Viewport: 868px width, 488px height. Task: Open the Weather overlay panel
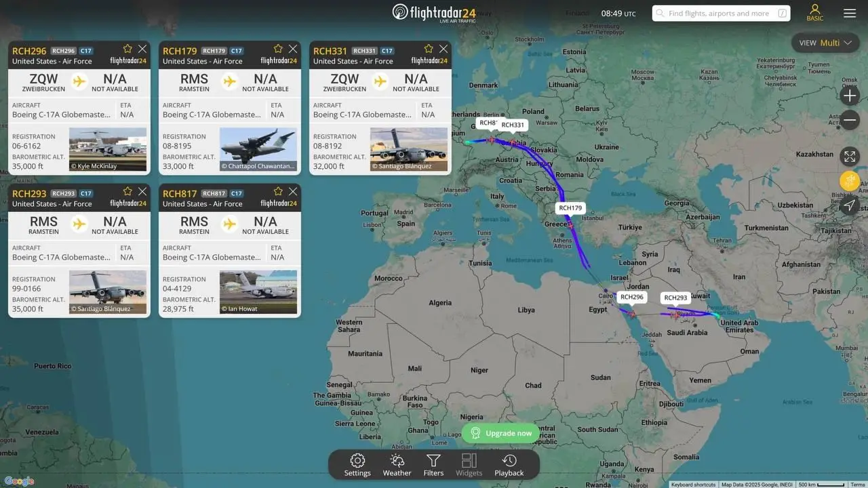[397, 465]
